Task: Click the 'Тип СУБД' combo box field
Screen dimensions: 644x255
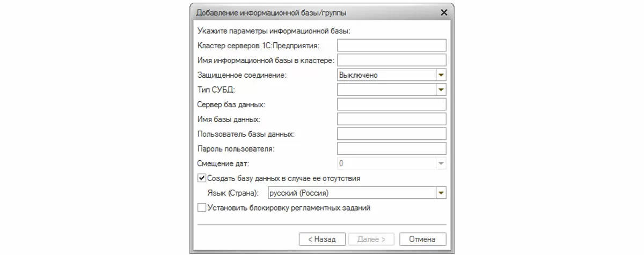Action: tap(386, 89)
